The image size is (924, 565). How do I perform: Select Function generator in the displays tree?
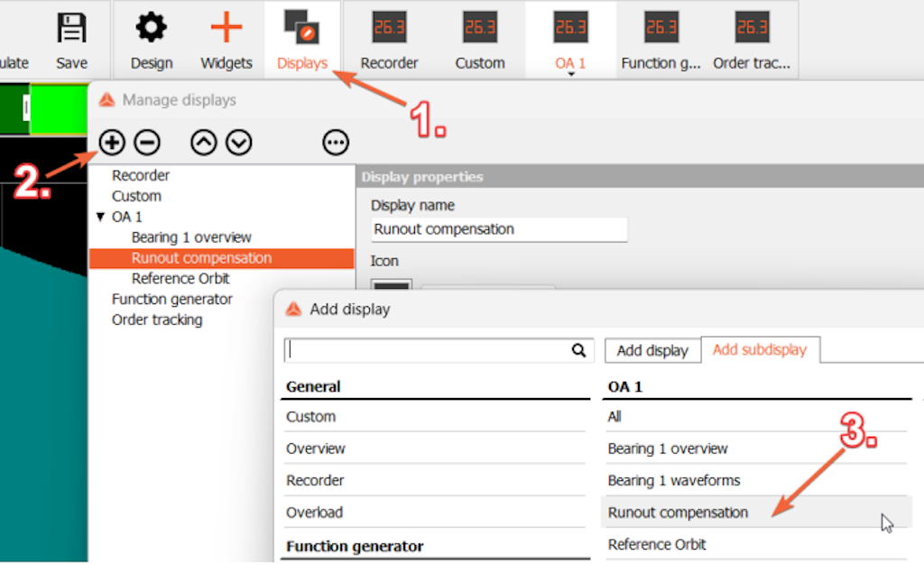pos(172,300)
